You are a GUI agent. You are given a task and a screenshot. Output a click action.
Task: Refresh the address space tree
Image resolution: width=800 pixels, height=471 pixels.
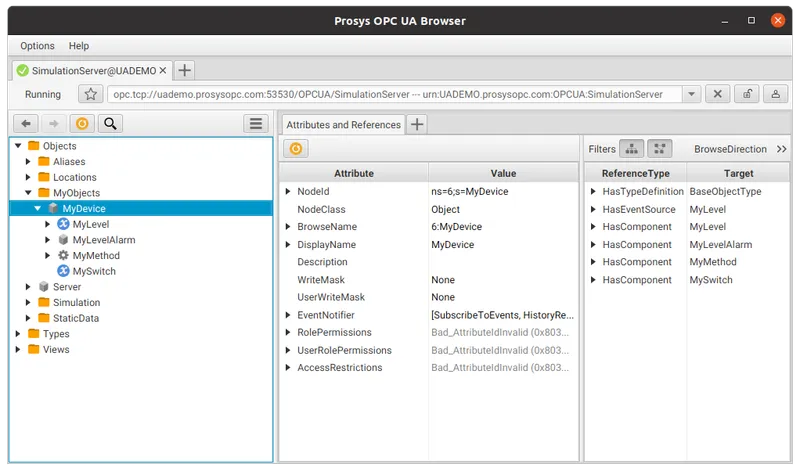pos(82,123)
